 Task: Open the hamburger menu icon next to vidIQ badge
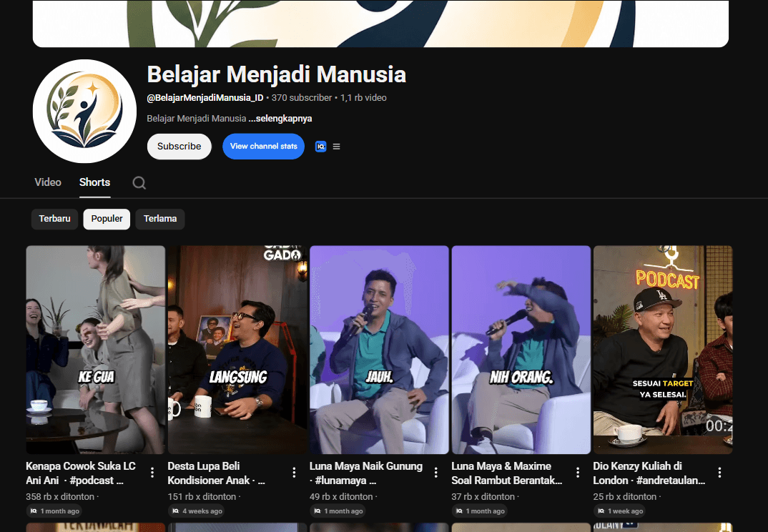(337, 147)
